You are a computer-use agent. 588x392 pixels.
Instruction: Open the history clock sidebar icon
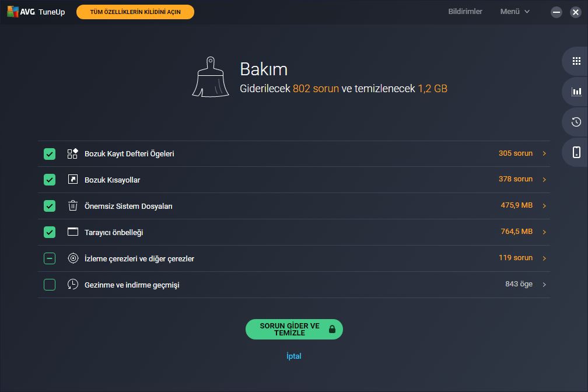point(576,122)
